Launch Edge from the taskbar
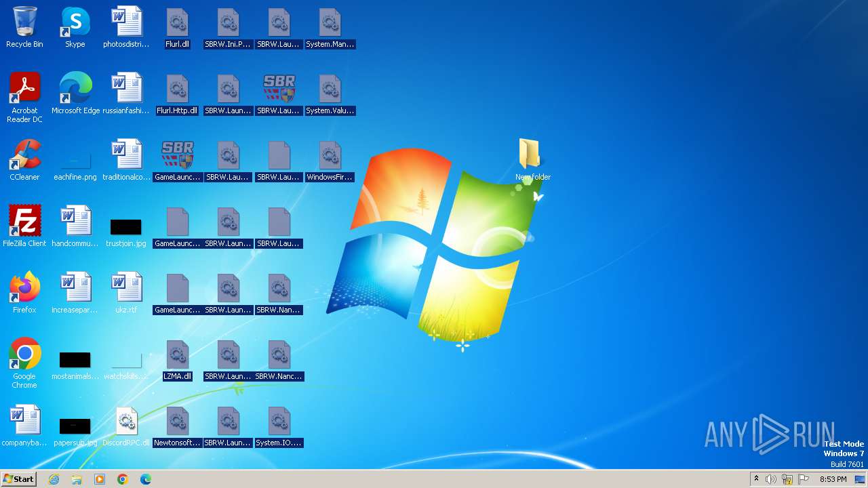 coord(146,479)
